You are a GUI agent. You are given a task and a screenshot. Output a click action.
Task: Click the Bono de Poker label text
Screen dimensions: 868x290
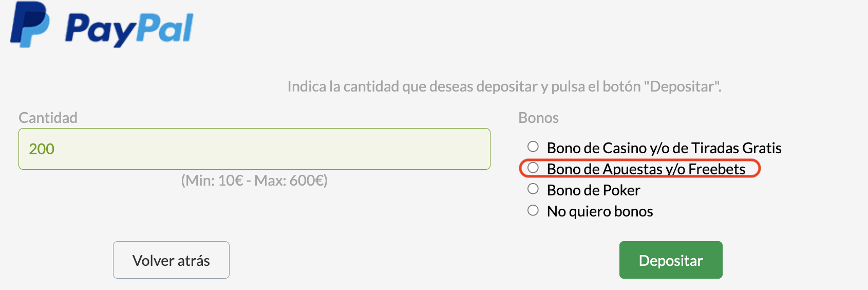point(594,190)
